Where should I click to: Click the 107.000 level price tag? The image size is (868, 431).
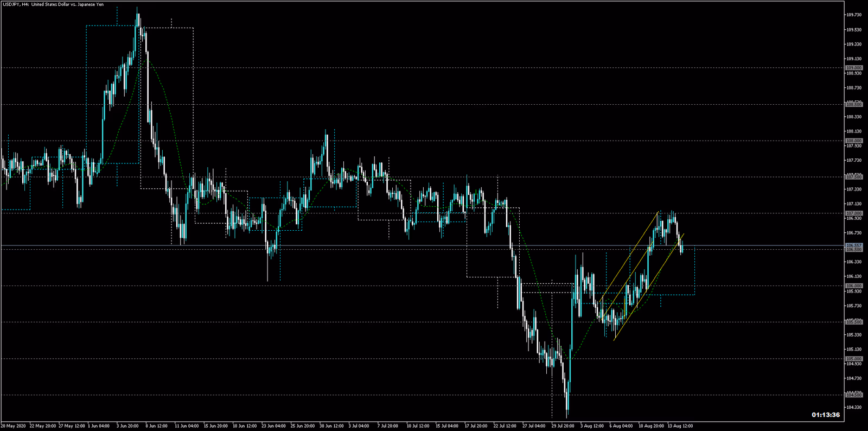pos(854,213)
